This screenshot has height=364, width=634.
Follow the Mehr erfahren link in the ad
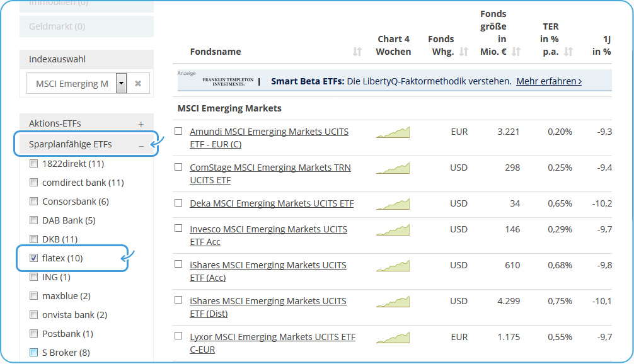549,81
